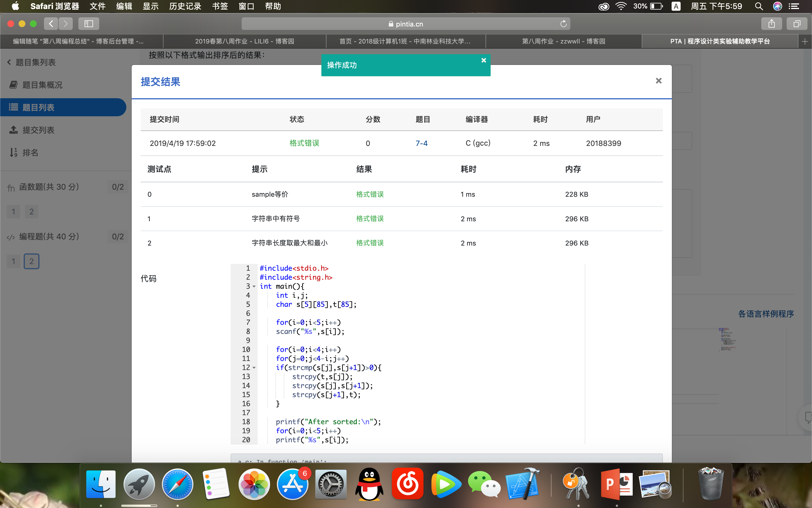This screenshot has width=812, height=508.
Task: Show all Safari tabs overview
Action: click(797, 23)
